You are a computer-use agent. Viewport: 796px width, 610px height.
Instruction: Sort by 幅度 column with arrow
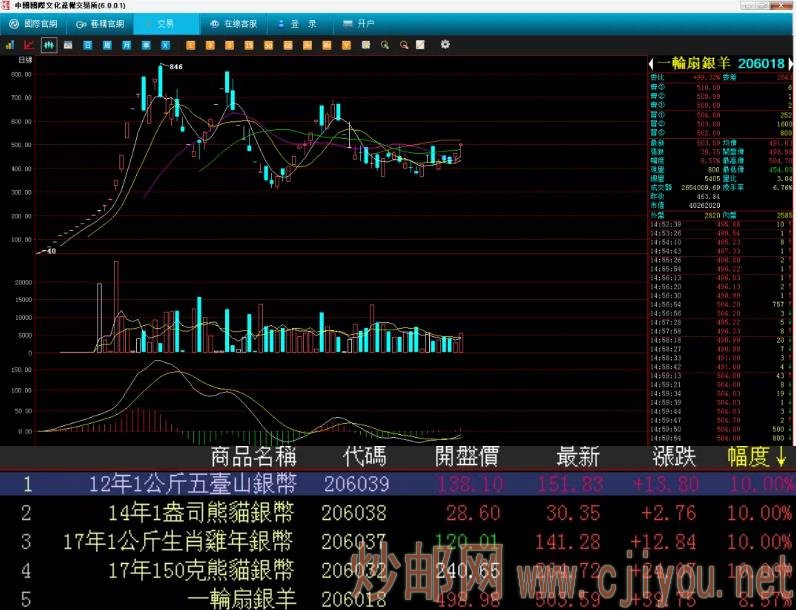pyautogui.click(x=757, y=457)
